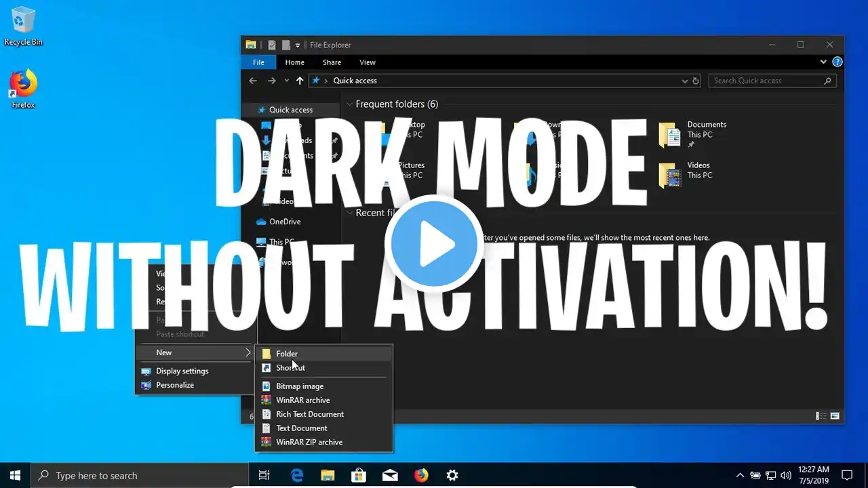Expand the ribbon with the chevron

tap(824, 62)
